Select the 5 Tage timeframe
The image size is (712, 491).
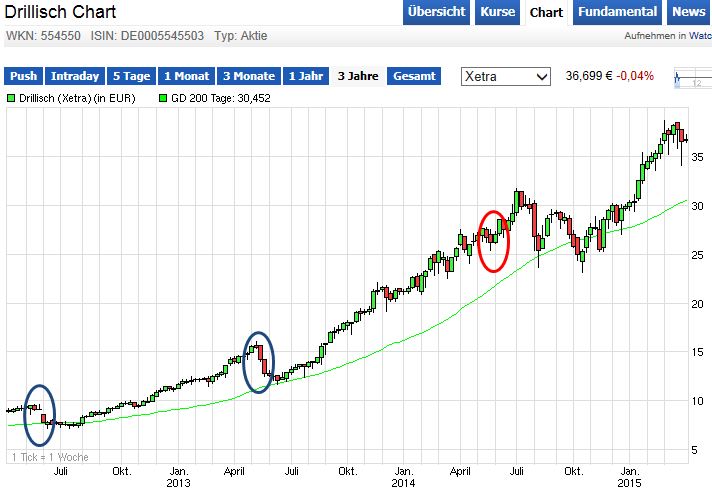pos(132,76)
